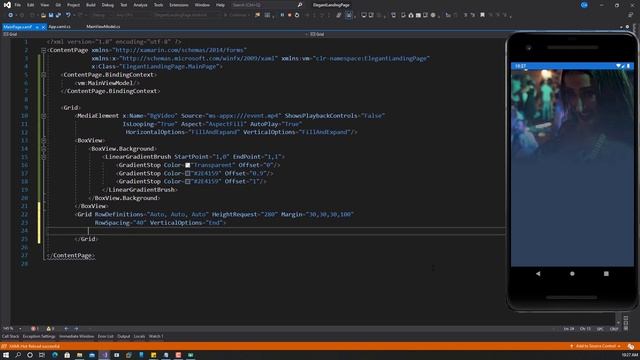Click the Save All icon in toolbar

click(x=58, y=15)
